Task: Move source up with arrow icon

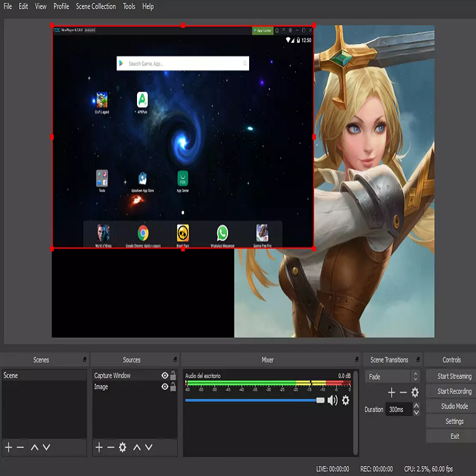Action: pos(137,447)
